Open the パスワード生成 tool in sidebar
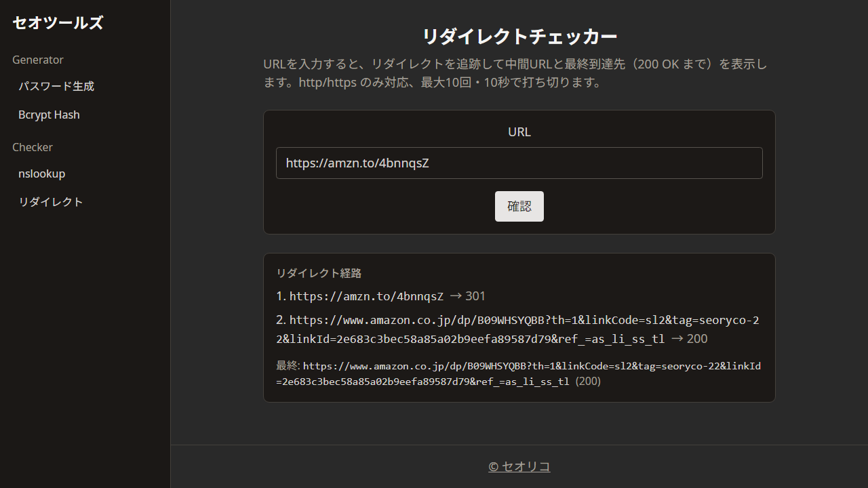Viewport: 868px width, 488px height. coord(56,86)
